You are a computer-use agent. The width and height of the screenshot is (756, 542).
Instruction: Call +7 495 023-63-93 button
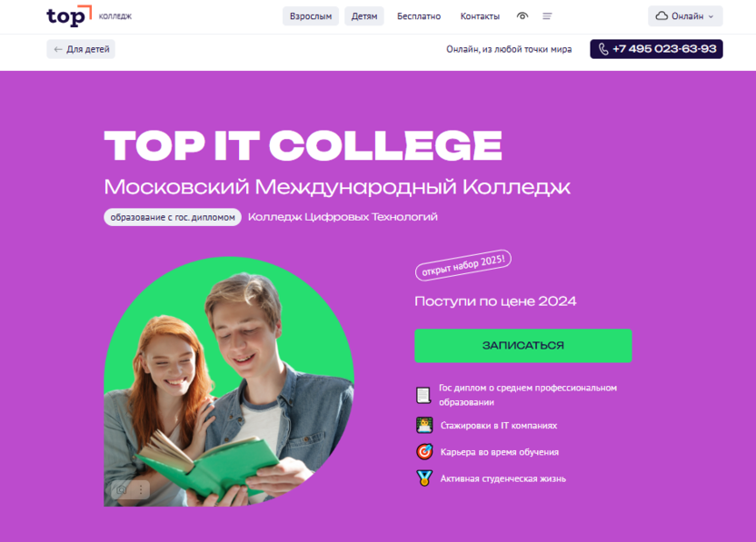(x=656, y=49)
